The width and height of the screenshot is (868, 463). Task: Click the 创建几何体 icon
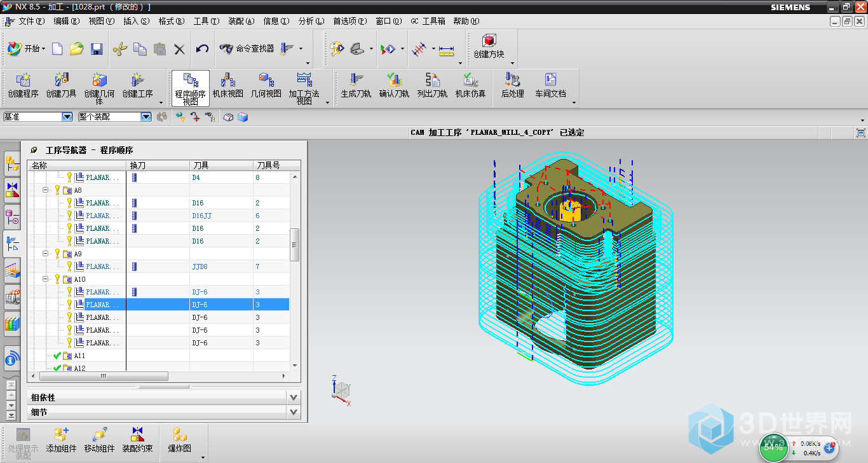pos(99,88)
